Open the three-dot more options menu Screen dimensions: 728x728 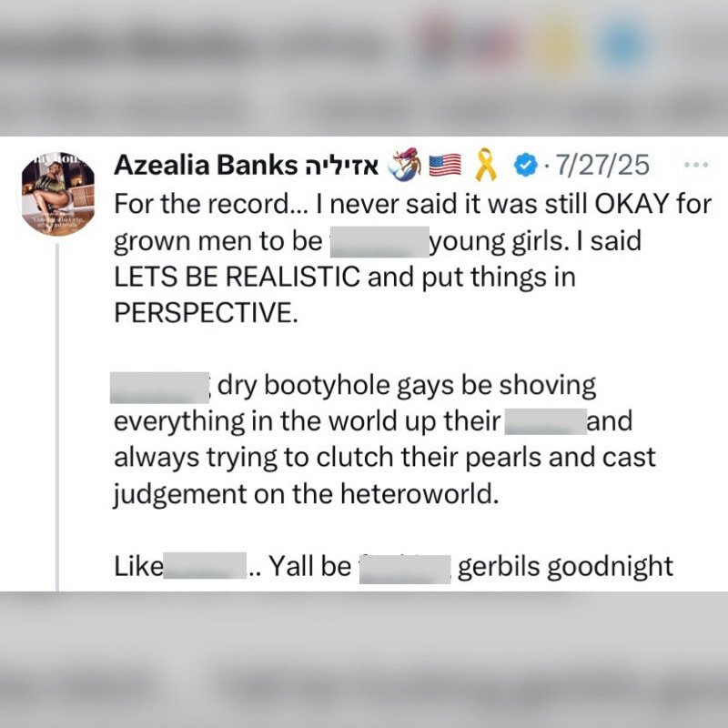pyautogui.click(x=696, y=165)
